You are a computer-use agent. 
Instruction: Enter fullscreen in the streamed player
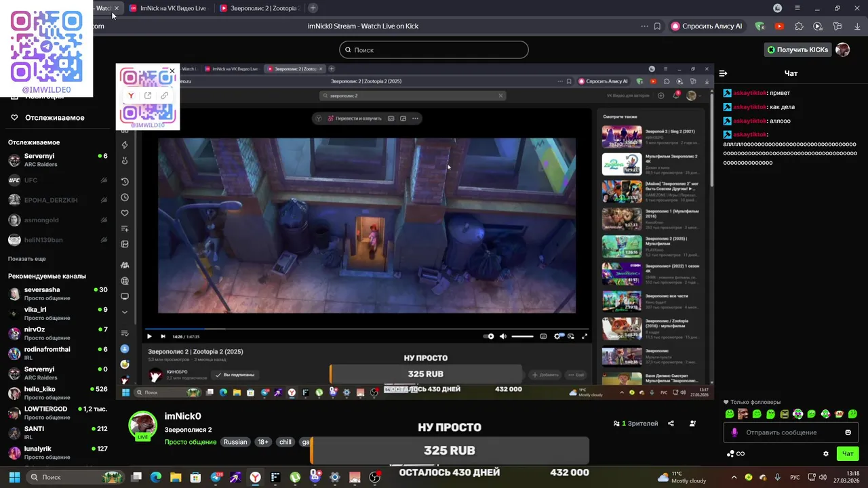(x=585, y=336)
